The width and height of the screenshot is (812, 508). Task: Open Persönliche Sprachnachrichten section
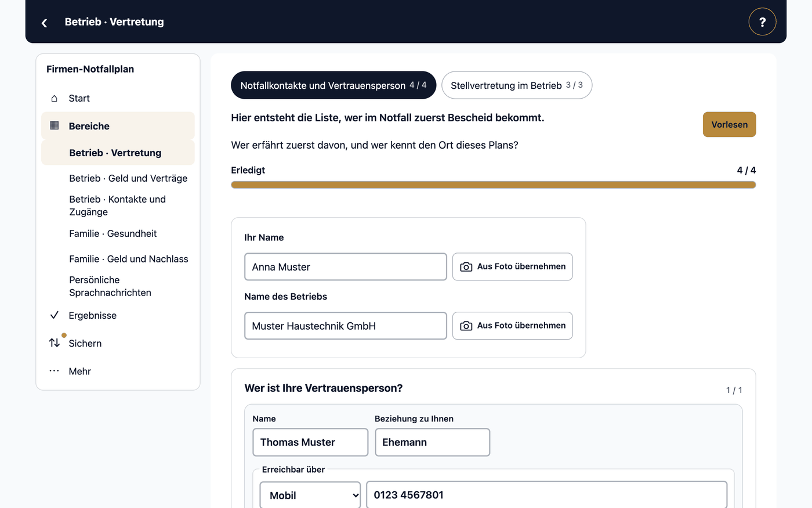pyautogui.click(x=110, y=286)
